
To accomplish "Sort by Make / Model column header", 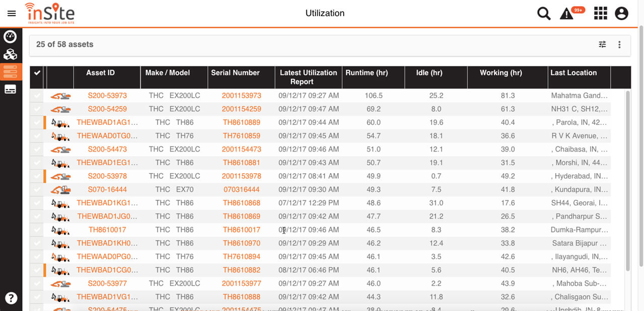I will (x=168, y=73).
